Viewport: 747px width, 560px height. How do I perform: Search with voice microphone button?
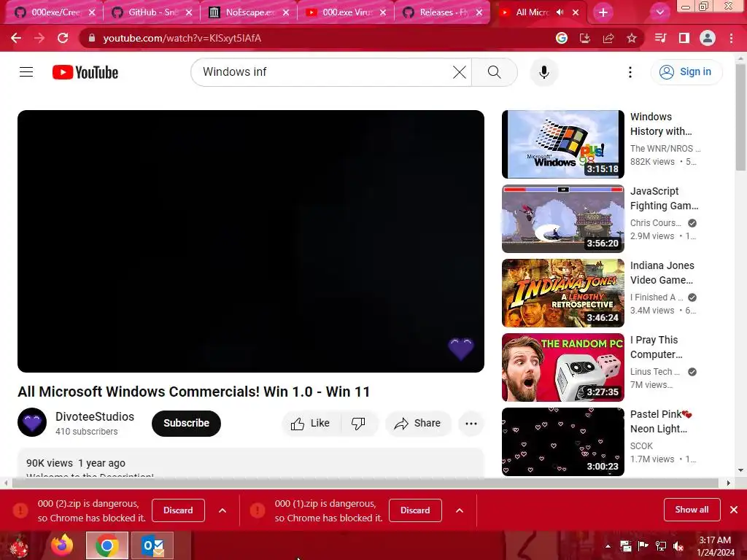pos(544,72)
